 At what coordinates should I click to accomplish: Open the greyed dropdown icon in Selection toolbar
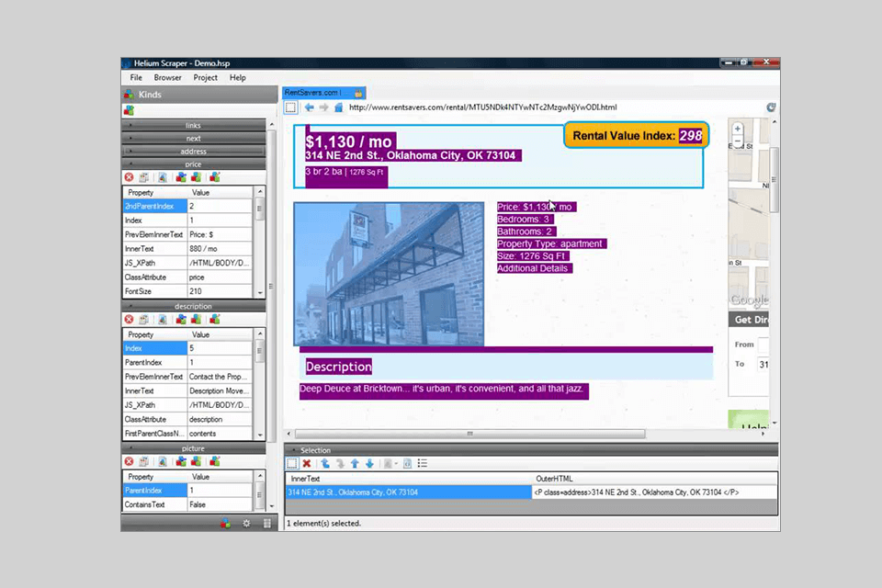[390, 463]
